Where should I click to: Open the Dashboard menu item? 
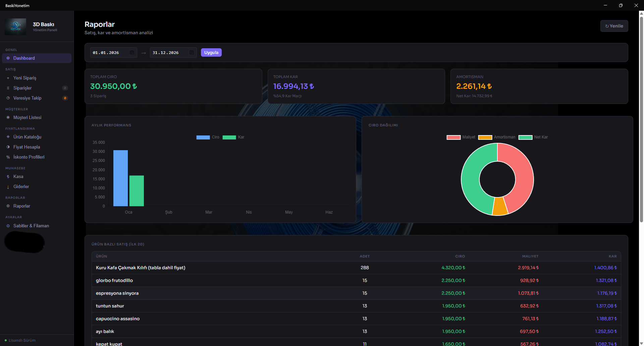[x=37, y=58]
